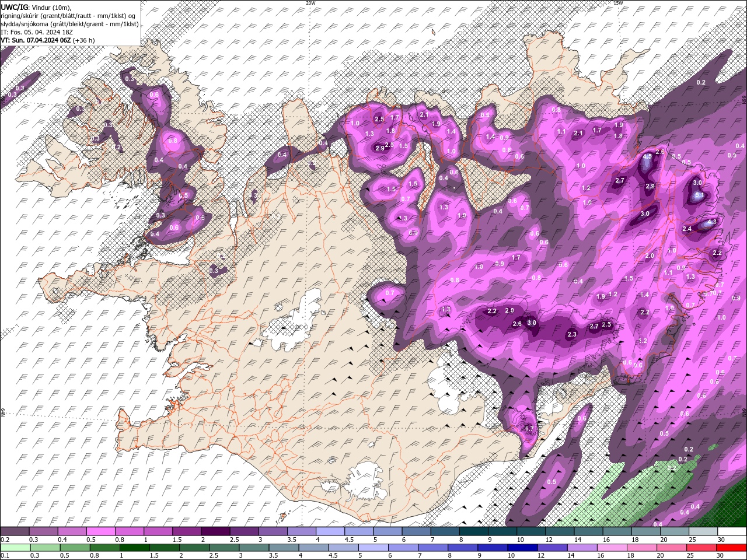Click the red rain legend swatch above 30

731,548
